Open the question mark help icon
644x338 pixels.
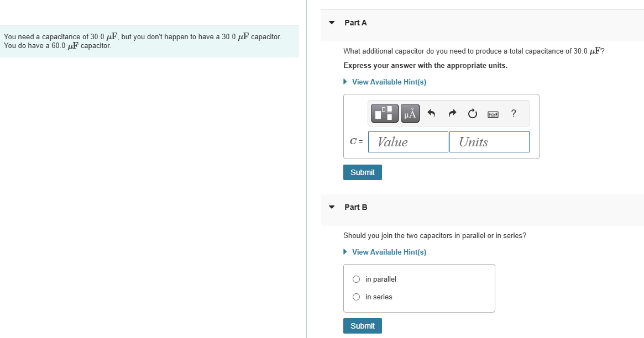[x=514, y=113]
